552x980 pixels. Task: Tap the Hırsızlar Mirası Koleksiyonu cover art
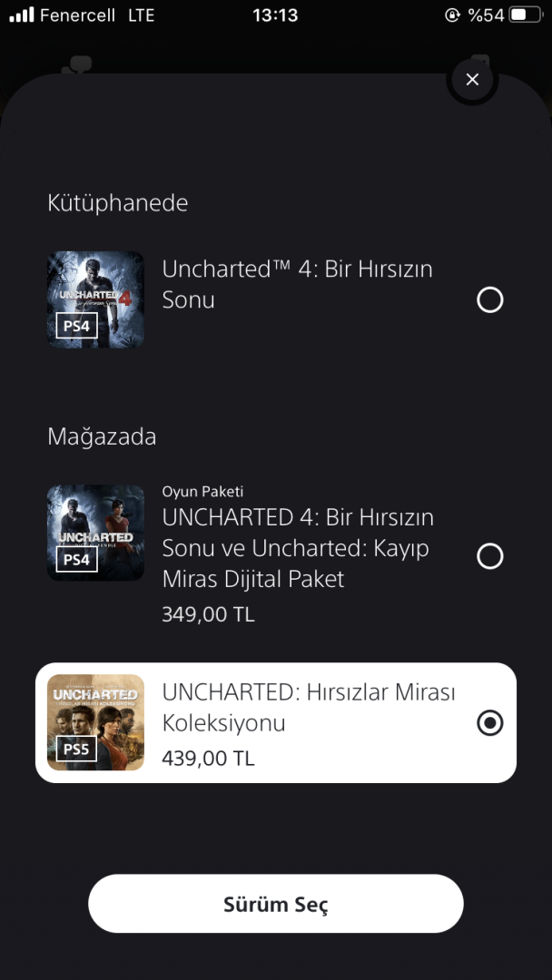tap(95, 722)
